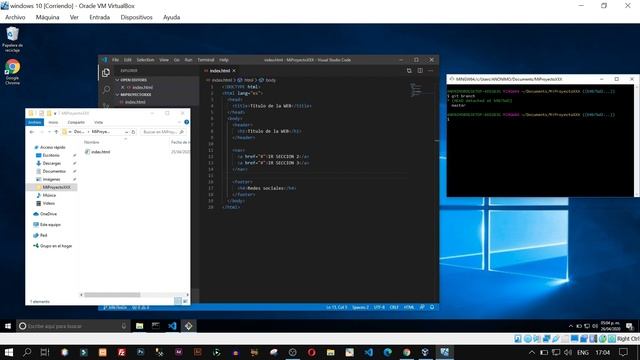The height and width of the screenshot is (360, 640).
Task: Open Chrome from the host taskbar
Action: coord(407,352)
